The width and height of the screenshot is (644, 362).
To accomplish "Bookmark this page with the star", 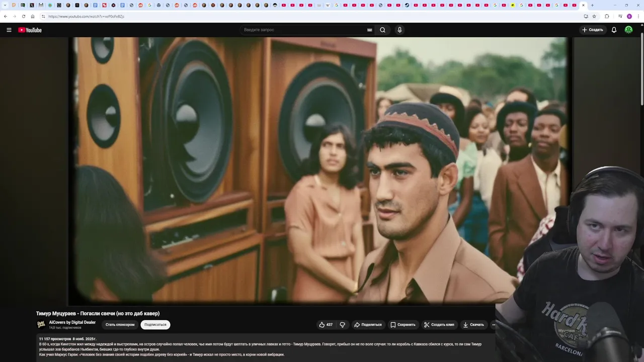I will 594,16.
